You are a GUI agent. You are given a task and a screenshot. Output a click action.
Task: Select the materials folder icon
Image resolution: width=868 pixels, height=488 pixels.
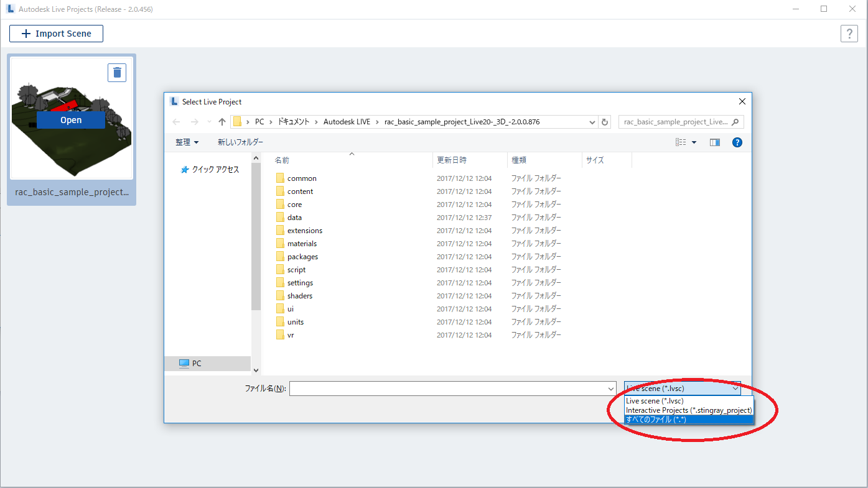click(280, 243)
